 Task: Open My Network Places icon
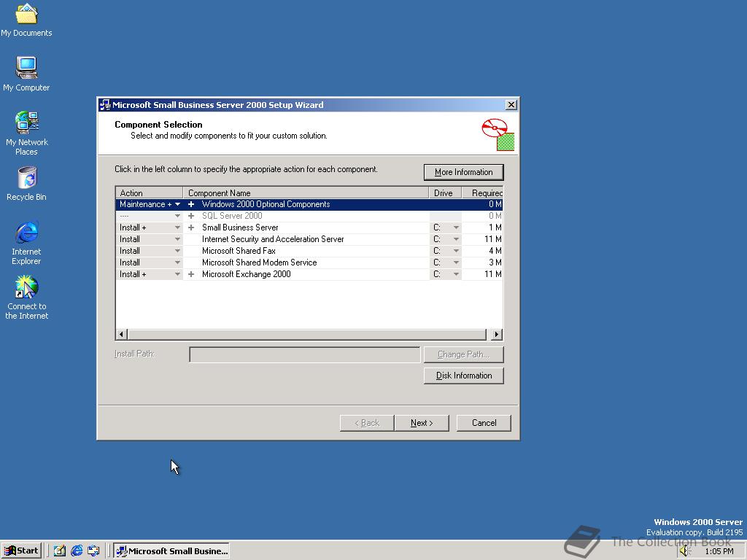coord(26,133)
